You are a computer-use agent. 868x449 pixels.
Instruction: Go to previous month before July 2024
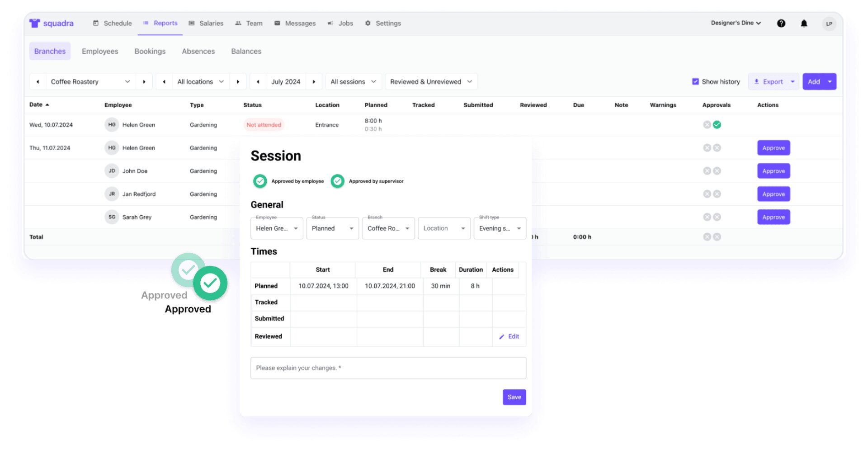pyautogui.click(x=258, y=82)
